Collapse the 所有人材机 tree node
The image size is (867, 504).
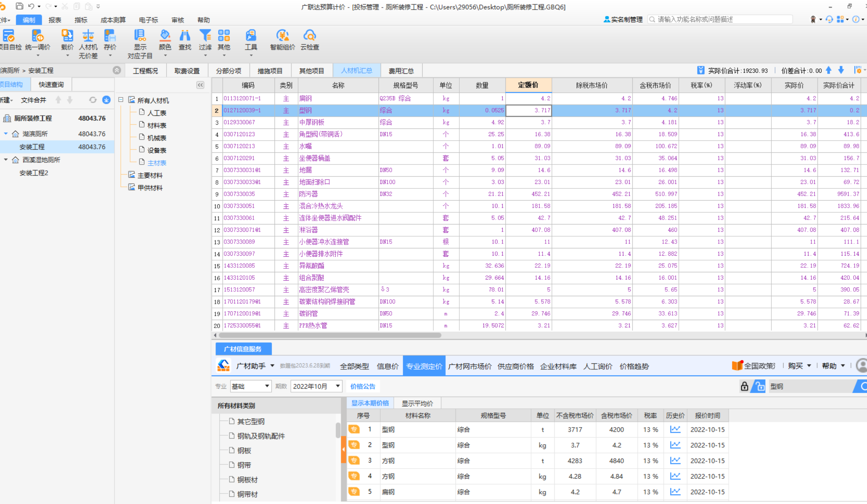[121, 100]
